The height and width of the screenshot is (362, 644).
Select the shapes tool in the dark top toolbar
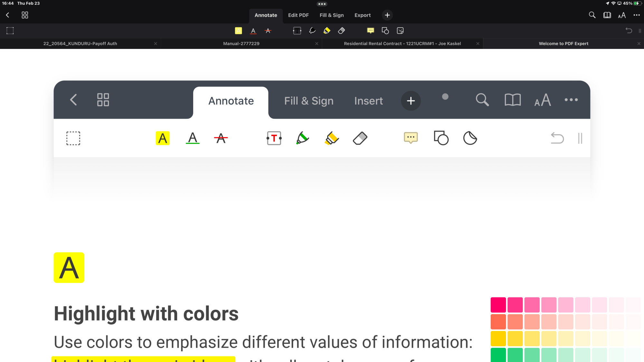click(x=385, y=31)
